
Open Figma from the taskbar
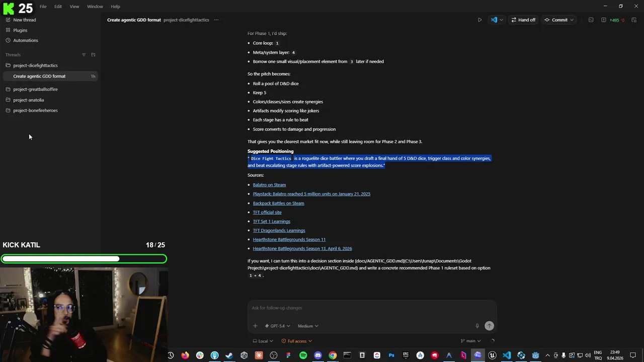point(288,355)
